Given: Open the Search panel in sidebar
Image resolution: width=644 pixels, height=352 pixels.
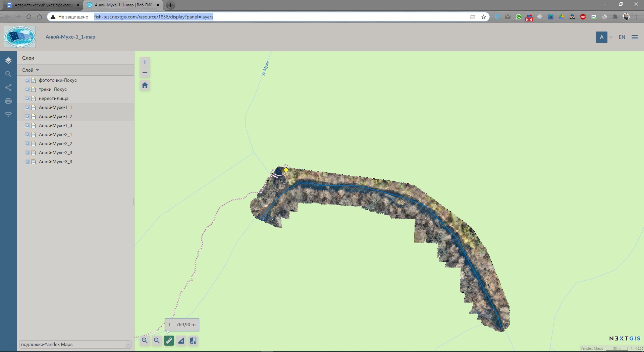Looking at the screenshot, I should [x=8, y=74].
